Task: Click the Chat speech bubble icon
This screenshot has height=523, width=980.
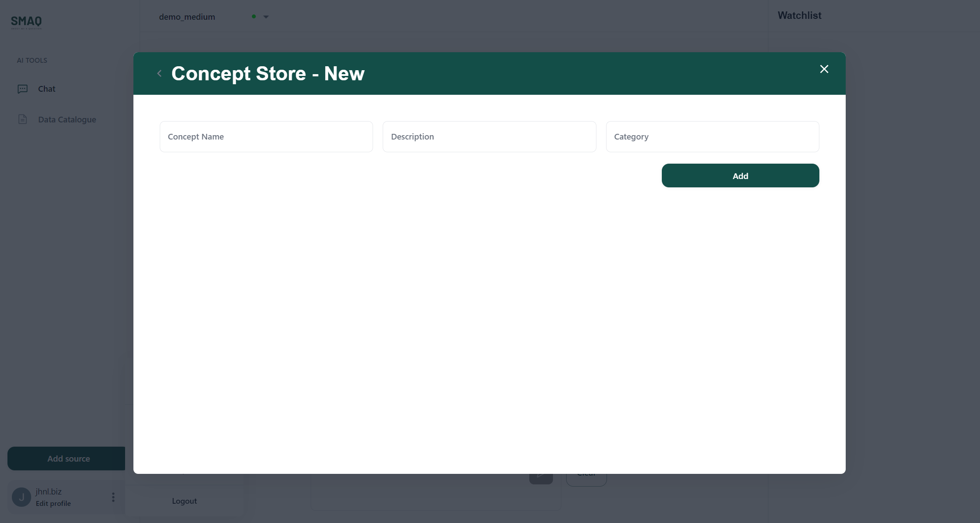Action: pyautogui.click(x=22, y=89)
